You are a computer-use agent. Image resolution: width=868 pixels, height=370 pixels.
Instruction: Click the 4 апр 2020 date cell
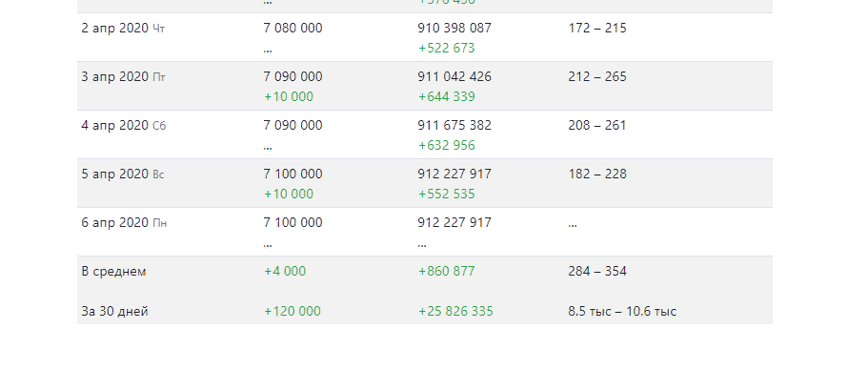point(124,126)
